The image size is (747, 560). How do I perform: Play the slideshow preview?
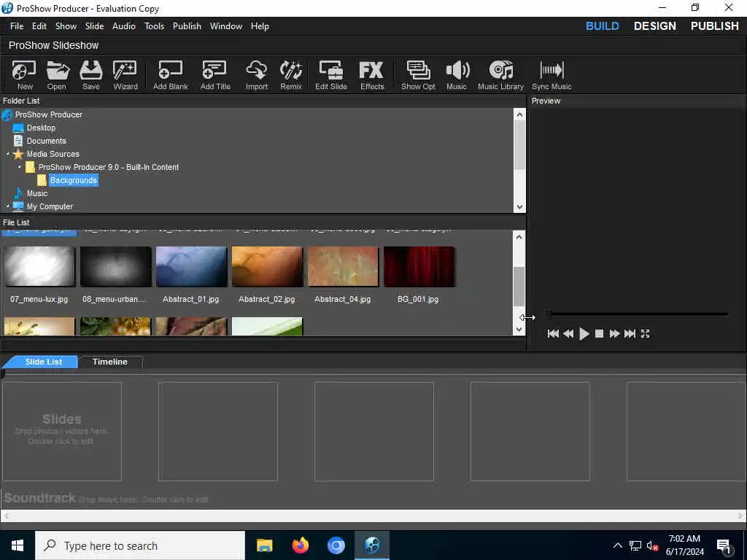click(x=584, y=334)
